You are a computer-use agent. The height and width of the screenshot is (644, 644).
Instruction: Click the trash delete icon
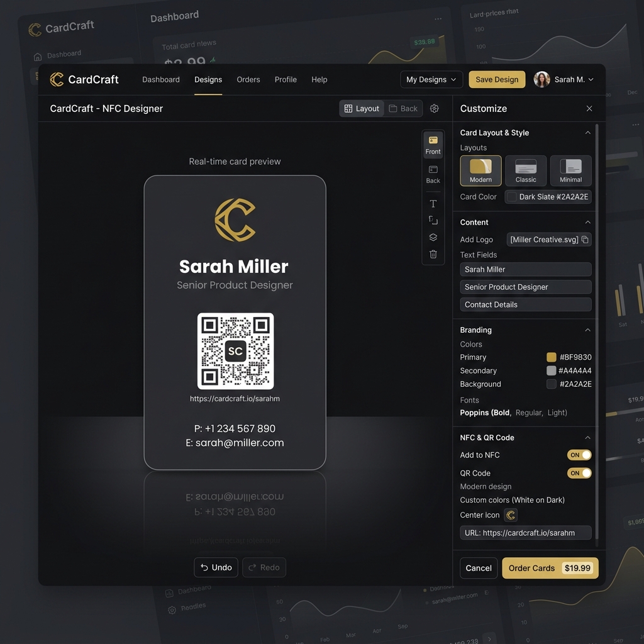click(x=433, y=254)
